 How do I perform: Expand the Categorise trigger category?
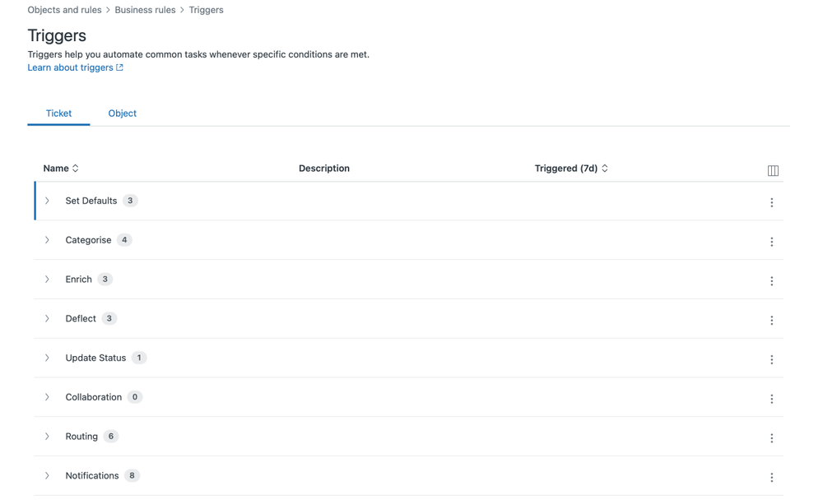[x=47, y=239]
